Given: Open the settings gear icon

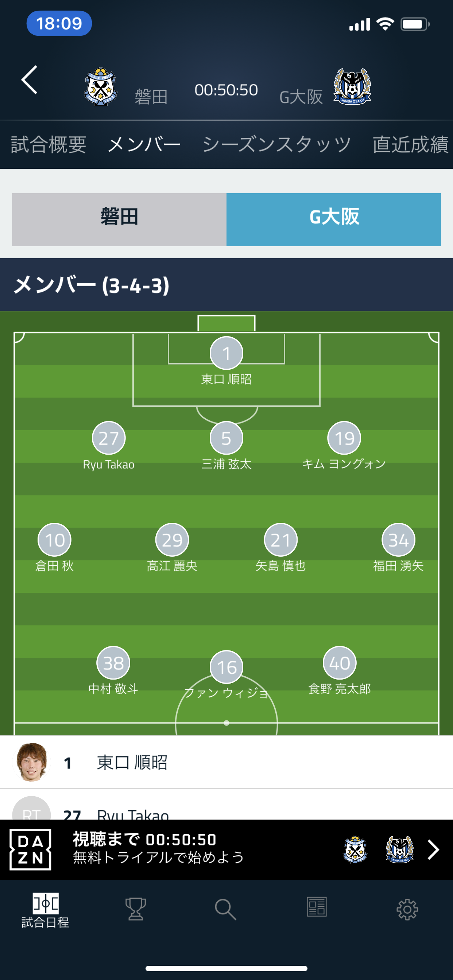Looking at the screenshot, I should 407,909.
